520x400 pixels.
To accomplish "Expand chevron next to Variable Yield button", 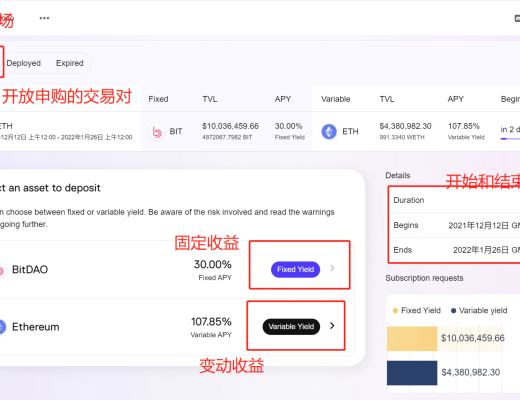I will click(x=332, y=326).
